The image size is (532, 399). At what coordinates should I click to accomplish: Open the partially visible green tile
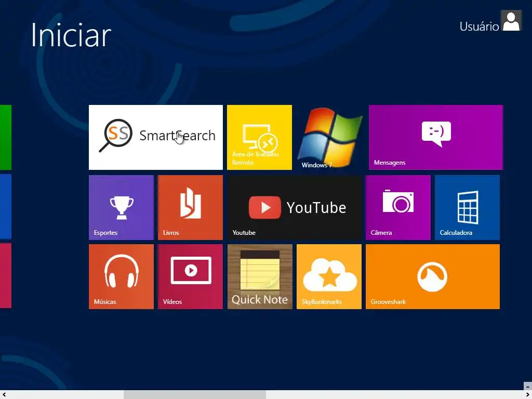tap(5, 137)
